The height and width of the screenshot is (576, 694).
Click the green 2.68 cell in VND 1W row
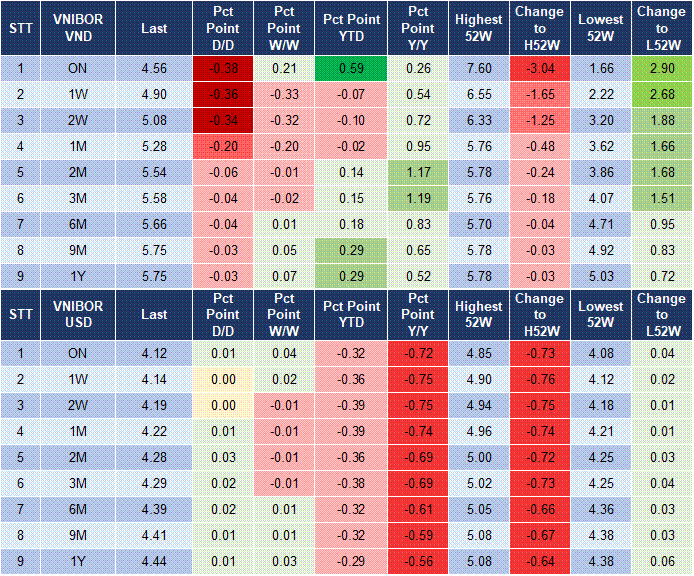(661, 95)
